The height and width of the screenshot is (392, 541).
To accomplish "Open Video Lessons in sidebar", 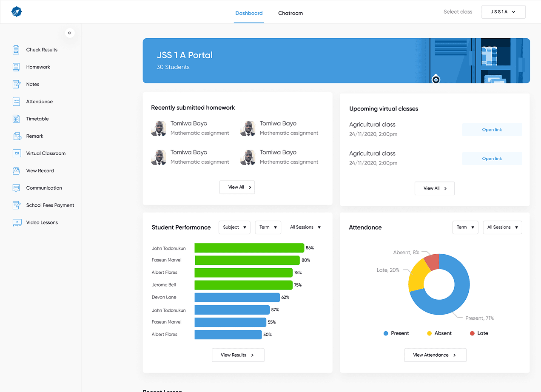I will 42,222.
